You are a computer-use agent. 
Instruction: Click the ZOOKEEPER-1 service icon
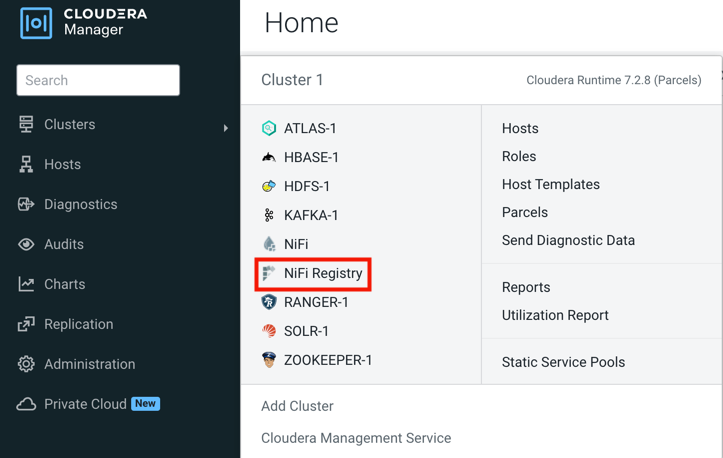point(269,360)
